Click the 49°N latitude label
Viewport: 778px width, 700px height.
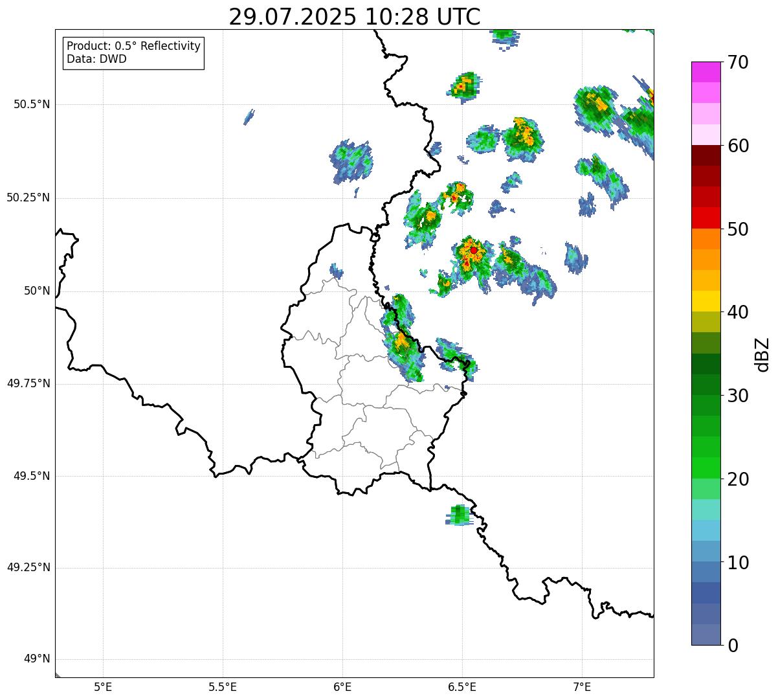pyautogui.click(x=38, y=659)
